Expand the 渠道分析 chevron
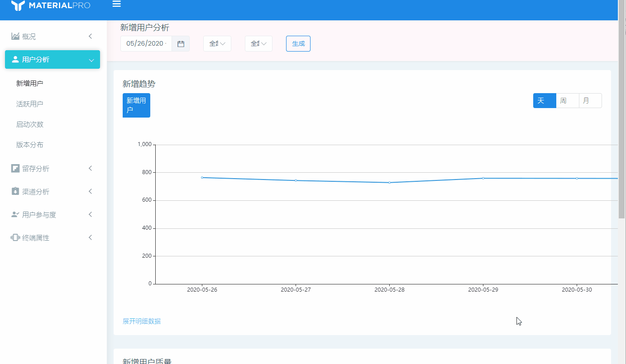This screenshot has height=364, width=626. 91,191
